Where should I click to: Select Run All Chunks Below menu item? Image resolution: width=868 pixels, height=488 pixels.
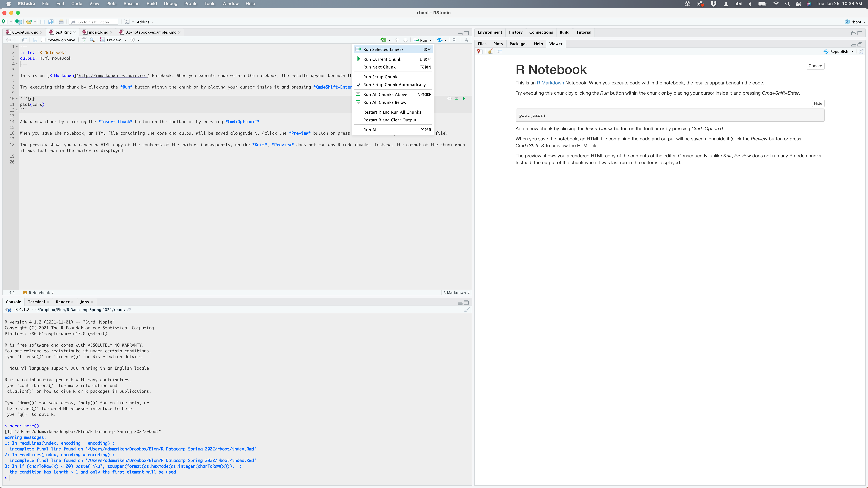(384, 102)
